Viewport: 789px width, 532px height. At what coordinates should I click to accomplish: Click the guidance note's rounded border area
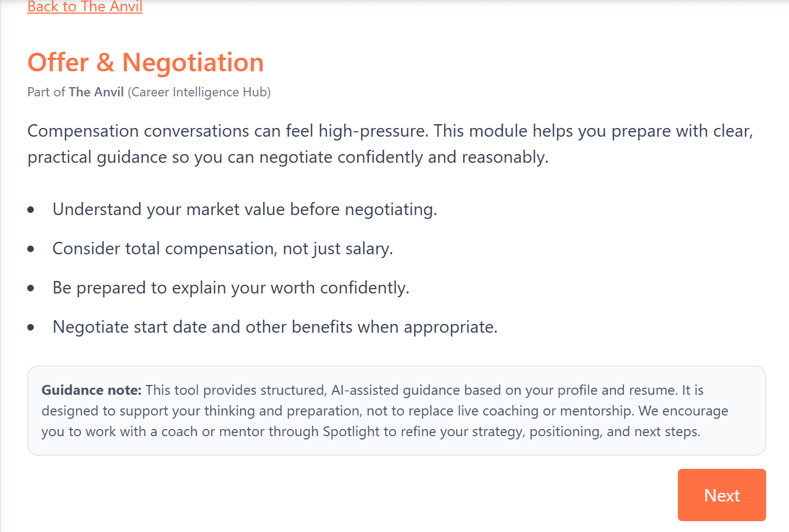point(396,365)
